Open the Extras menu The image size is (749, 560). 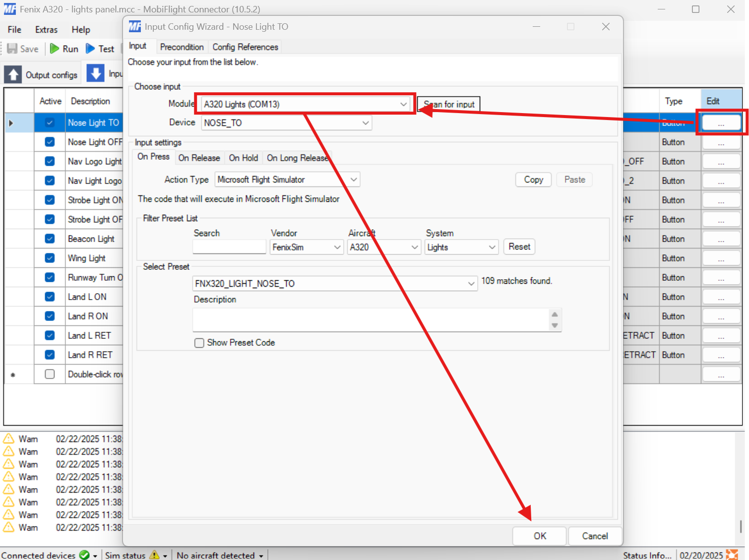(x=46, y=30)
